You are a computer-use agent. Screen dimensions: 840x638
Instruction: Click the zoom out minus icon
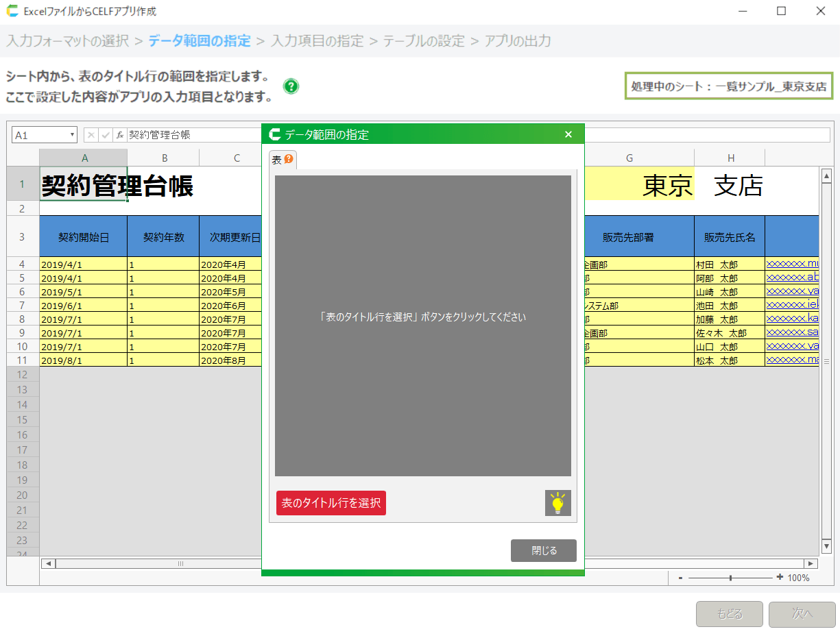680,578
